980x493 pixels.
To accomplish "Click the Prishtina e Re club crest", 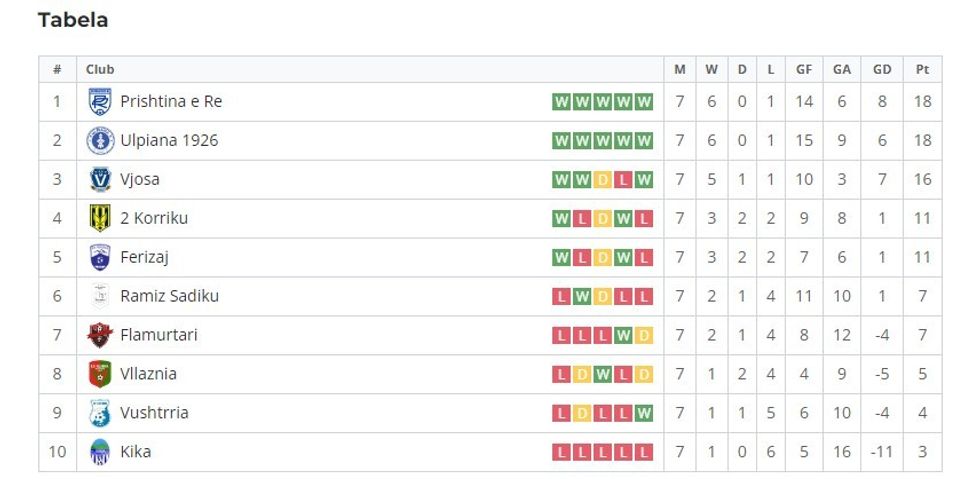I will (x=100, y=101).
